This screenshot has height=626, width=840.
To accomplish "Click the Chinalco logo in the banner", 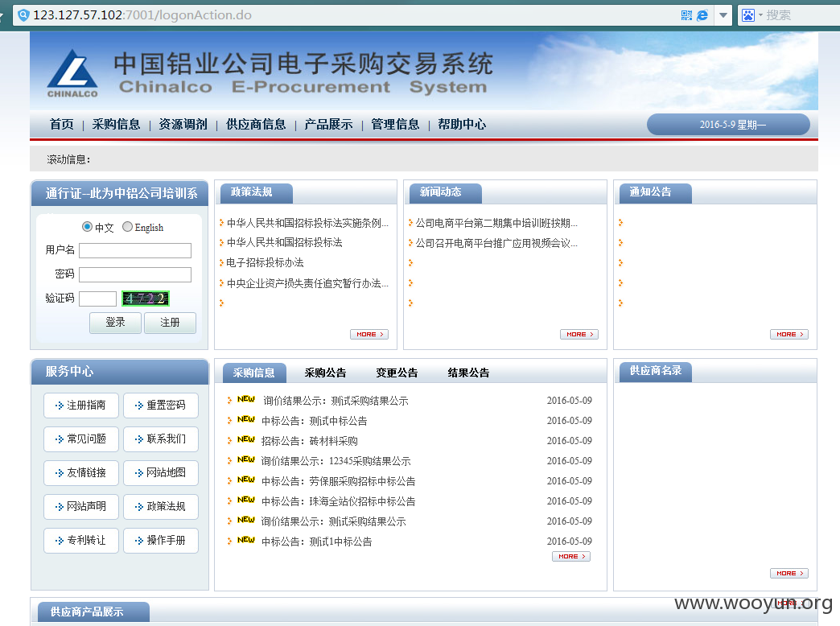I will point(72,73).
